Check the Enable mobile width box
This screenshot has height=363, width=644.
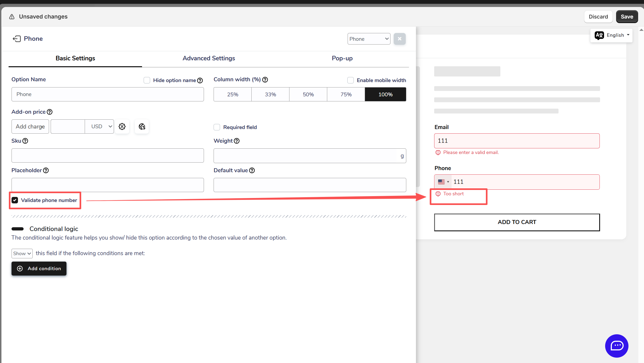[350, 80]
